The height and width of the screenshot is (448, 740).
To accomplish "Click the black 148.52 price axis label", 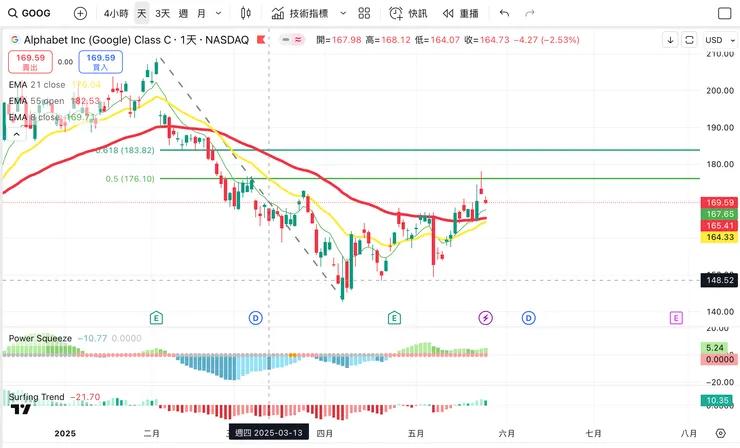I will 720,280.
